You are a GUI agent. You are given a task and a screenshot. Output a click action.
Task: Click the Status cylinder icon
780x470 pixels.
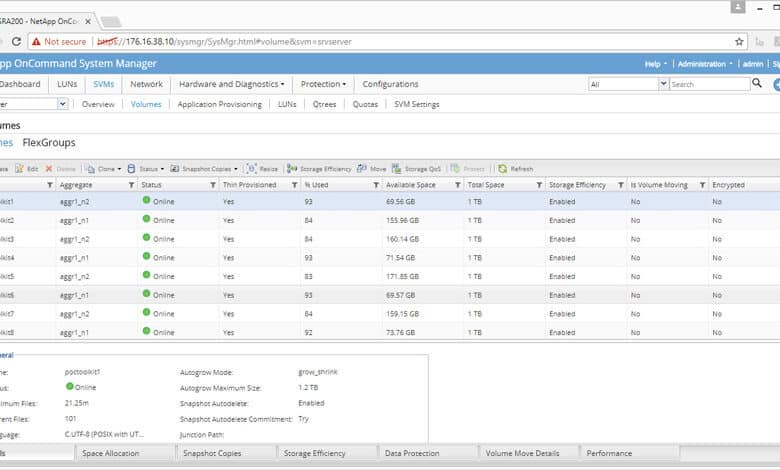tap(131, 169)
